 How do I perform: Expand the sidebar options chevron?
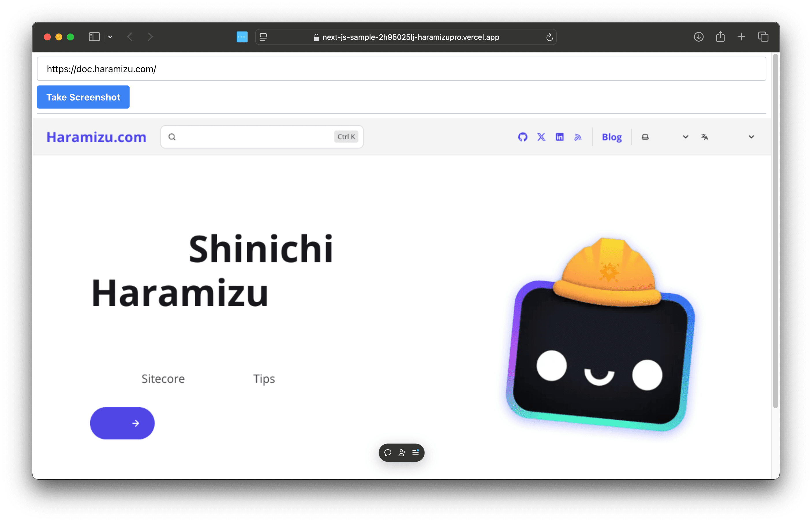tap(110, 37)
